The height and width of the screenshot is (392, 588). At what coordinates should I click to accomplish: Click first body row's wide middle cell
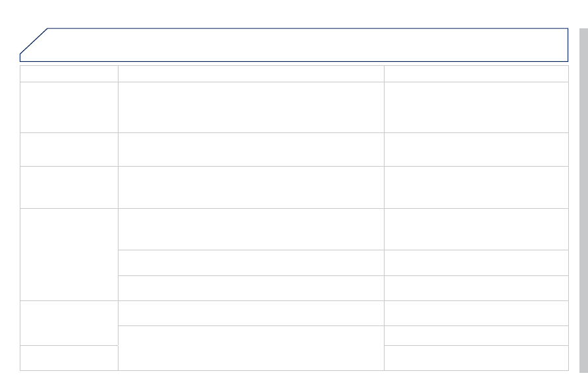251,107
